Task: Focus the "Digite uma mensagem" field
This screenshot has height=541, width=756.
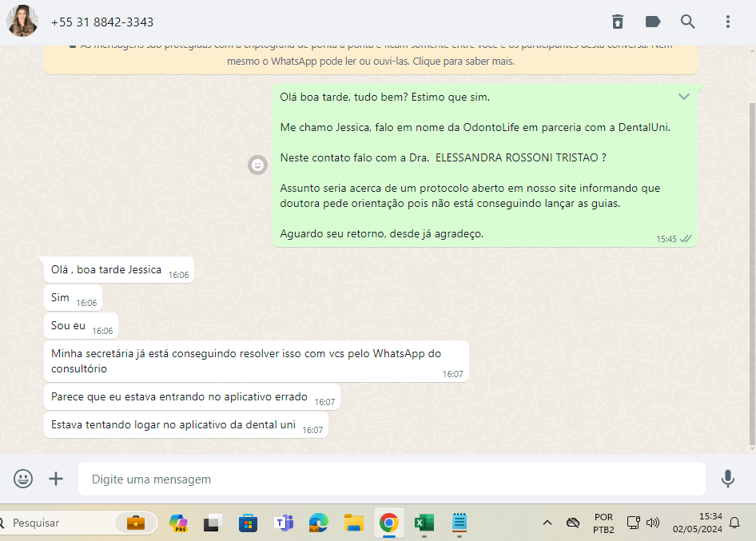Action: coord(392,479)
